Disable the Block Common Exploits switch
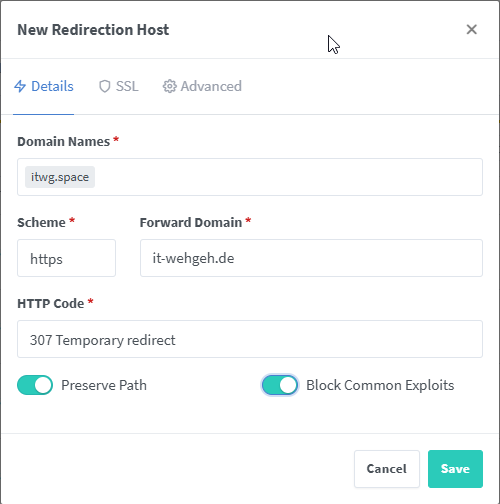This screenshot has height=504, width=500. 280,385
